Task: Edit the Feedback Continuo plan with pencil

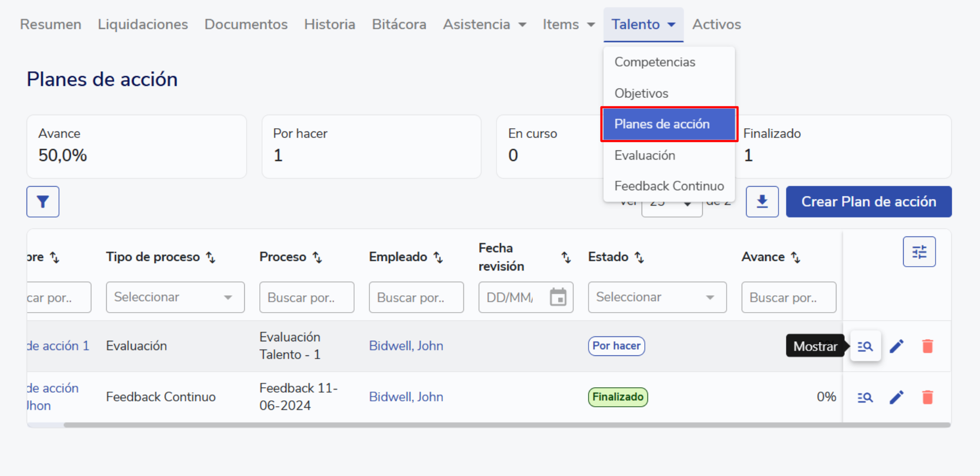Action: pos(897,398)
